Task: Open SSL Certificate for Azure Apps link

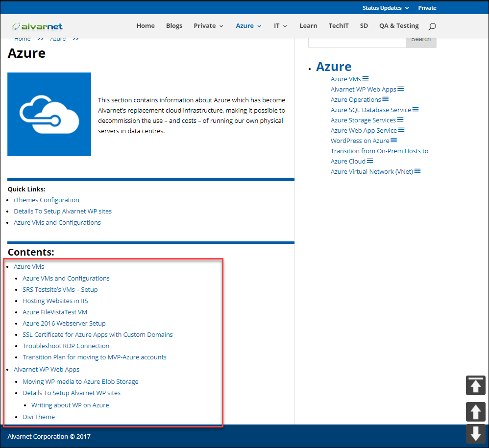Action: [x=98, y=334]
